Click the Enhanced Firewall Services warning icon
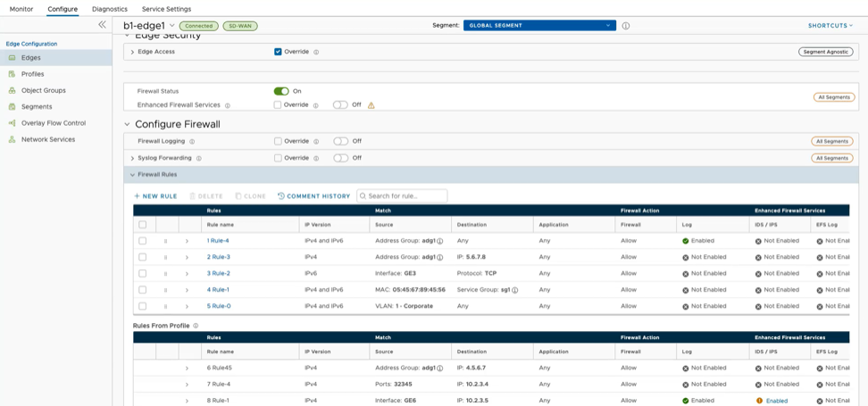Screen dimensions: 868x406 (371, 105)
